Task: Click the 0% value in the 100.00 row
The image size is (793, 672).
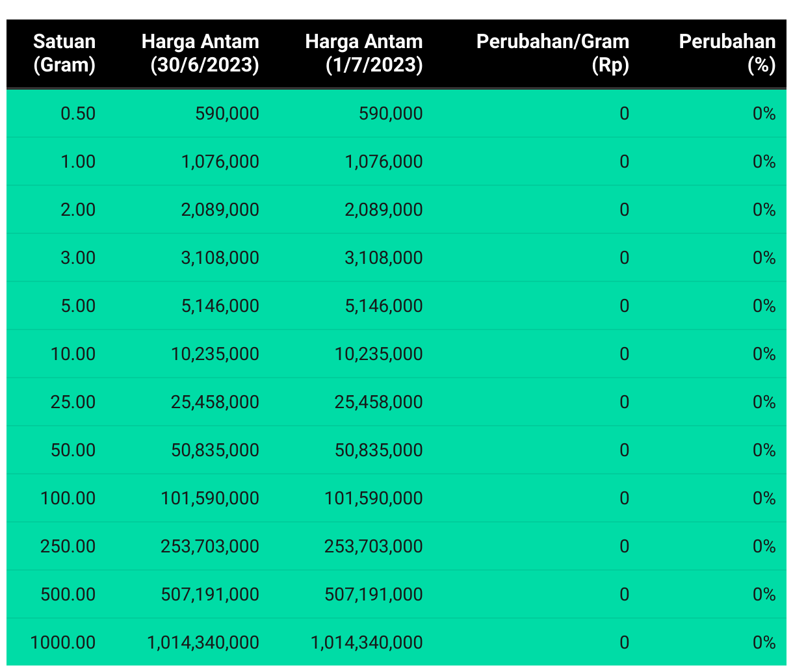Action: click(x=764, y=498)
